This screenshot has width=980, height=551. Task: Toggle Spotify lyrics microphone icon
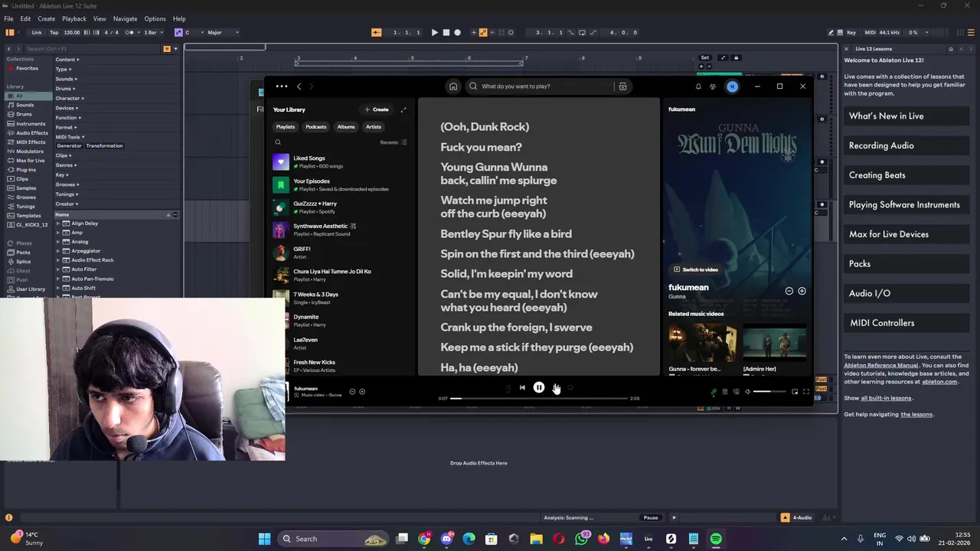714,392
